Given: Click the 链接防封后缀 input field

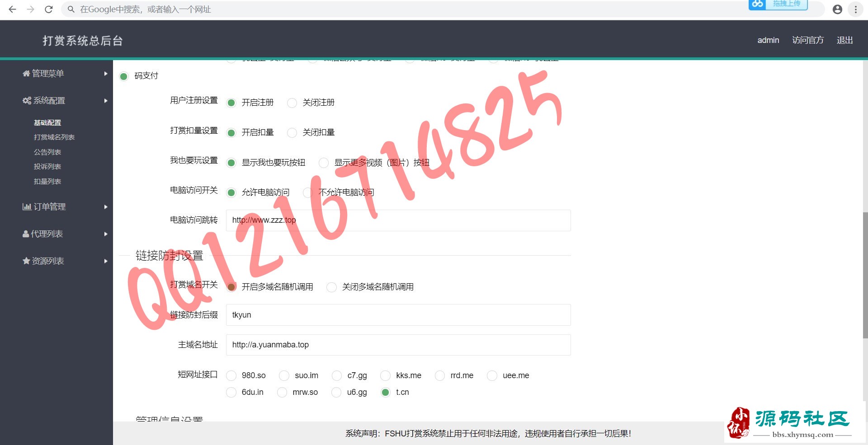Looking at the screenshot, I should pyautogui.click(x=398, y=315).
